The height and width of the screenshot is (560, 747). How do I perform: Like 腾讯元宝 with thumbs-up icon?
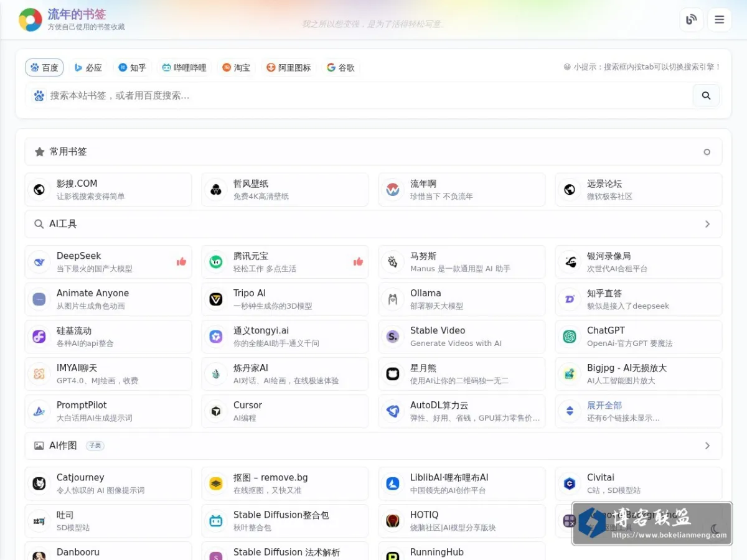[358, 262]
